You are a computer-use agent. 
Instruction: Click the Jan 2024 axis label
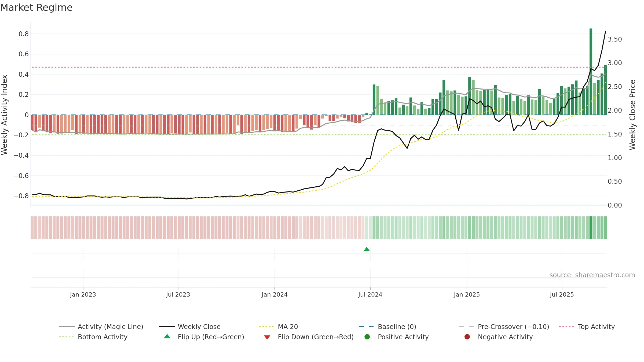tap(275, 295)
